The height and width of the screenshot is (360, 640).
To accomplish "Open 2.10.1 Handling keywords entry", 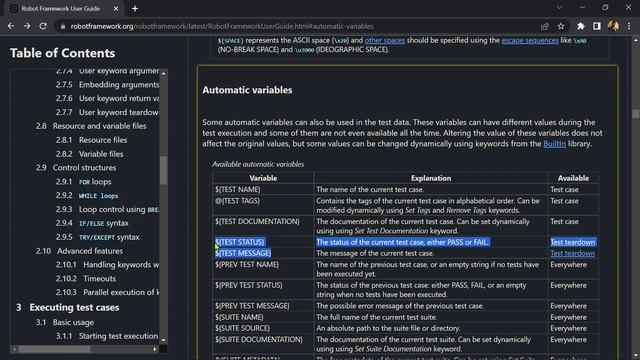I will (107, 265).
